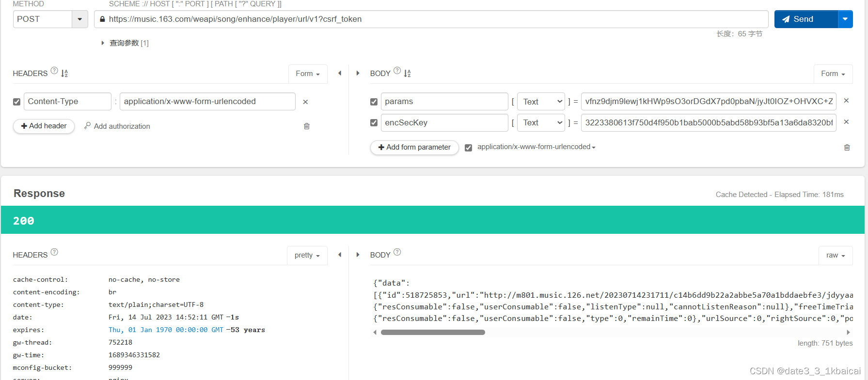Open the encSecKey Text type dropdown
The height and width of the screenshot is (380, 868).
(x=541, y=123)
